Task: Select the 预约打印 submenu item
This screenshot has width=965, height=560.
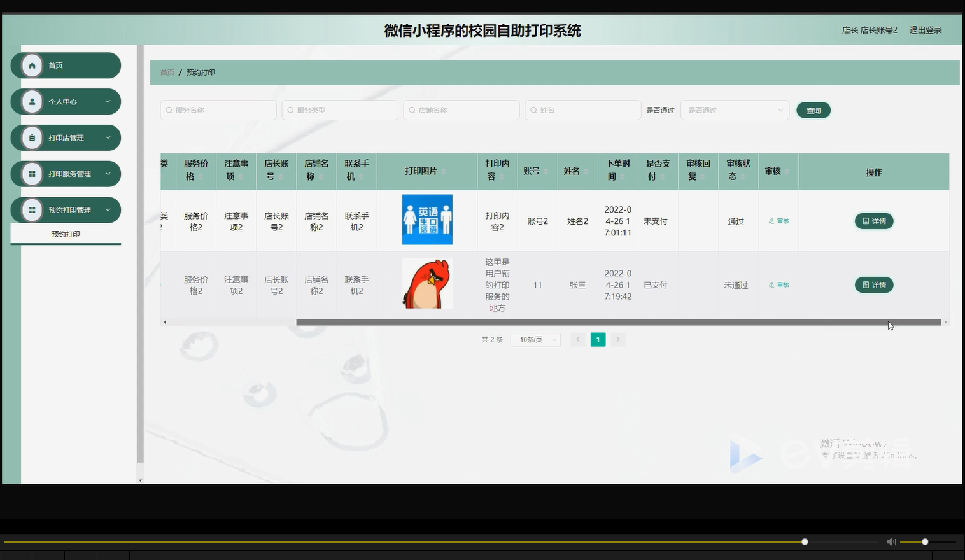Action: coord(65,234)
